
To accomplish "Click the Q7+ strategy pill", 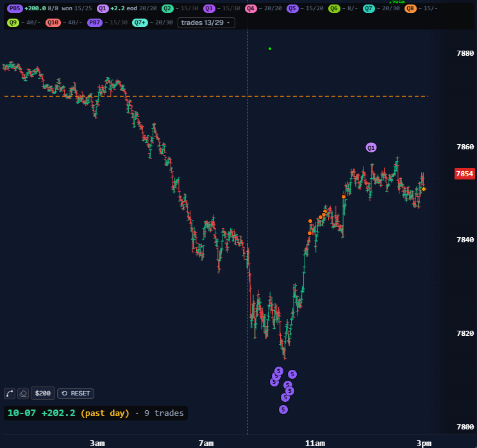I will coord(140,22).
